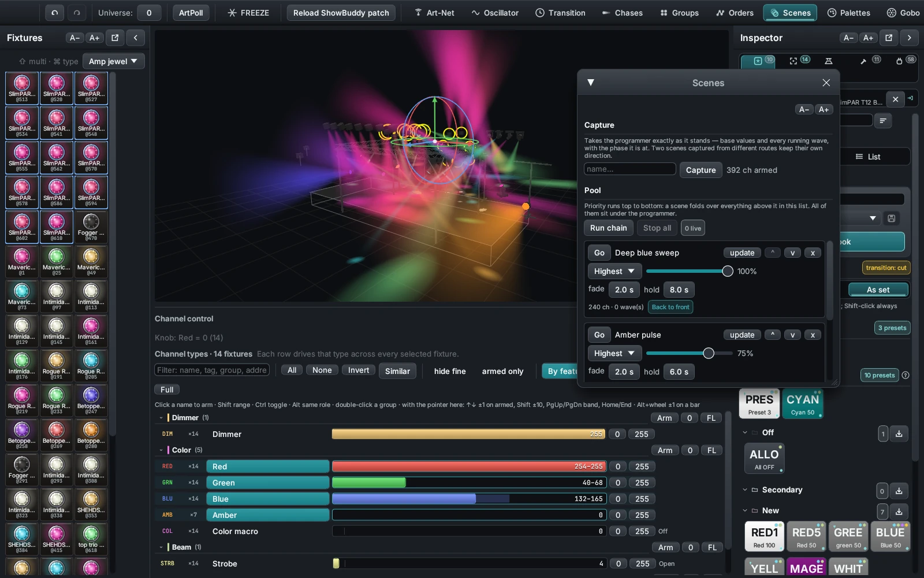The height and width of the screenshot is (578, 924).
Task: Collapse the Secondary presets folder
Action: coord(745,490)
